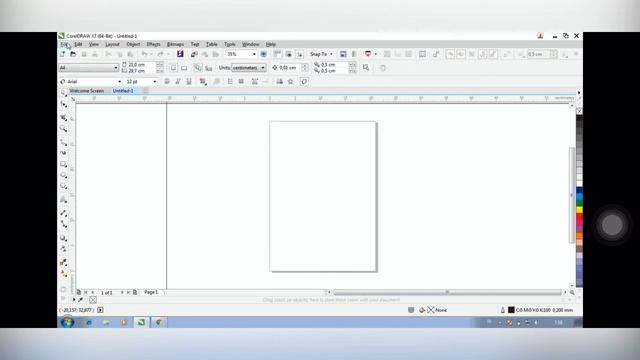This screenshot has height=360, width=640.
Task: Select the Parallel Dimension tool
Action: (x=63, y=213)
